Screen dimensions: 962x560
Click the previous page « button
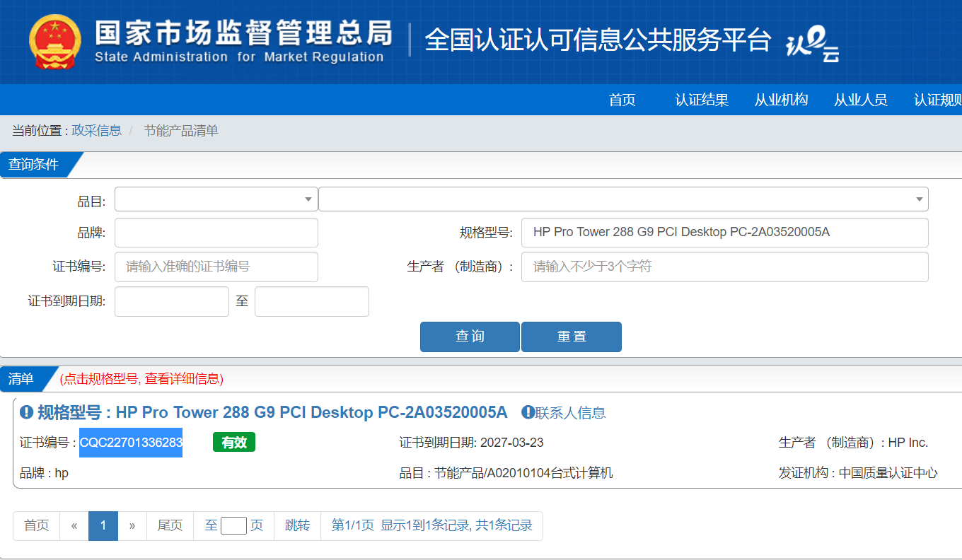pyautogui.click(x=74, y=526)
